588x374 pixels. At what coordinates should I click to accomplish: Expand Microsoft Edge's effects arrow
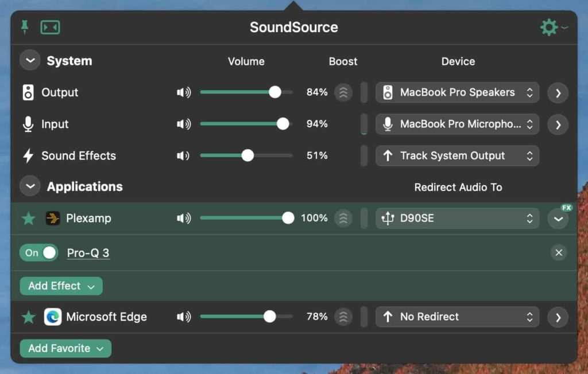point(558,317)
